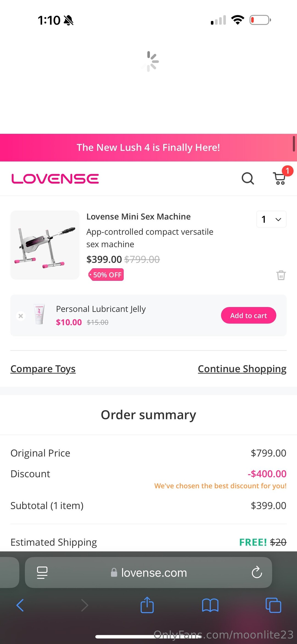Image resolution: width=297 pixels, height=644 pixels.
Task: Open the shopping cart icon
Action: point(280,179)
